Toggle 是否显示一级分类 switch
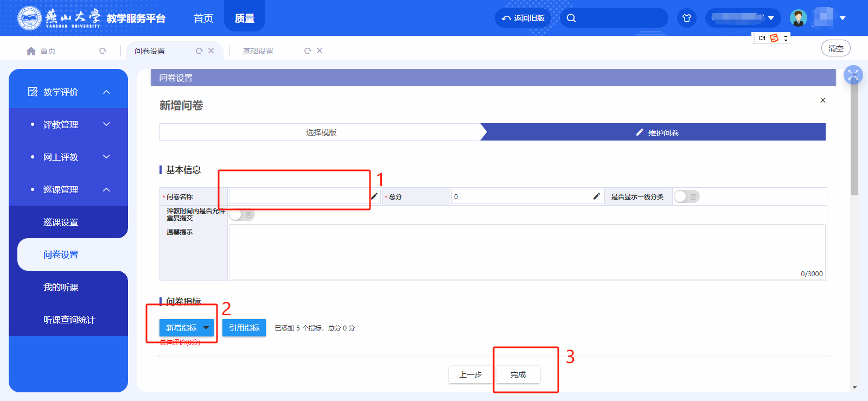 (686, 197)
